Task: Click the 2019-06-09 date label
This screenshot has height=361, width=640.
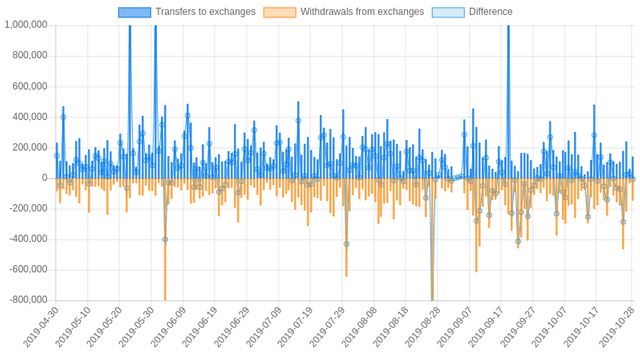Action: 168,328
